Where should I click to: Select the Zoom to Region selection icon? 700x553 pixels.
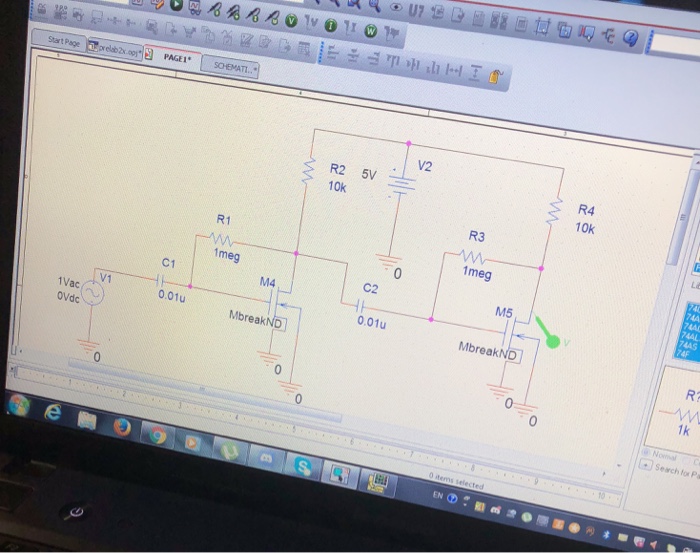[542, 27]
